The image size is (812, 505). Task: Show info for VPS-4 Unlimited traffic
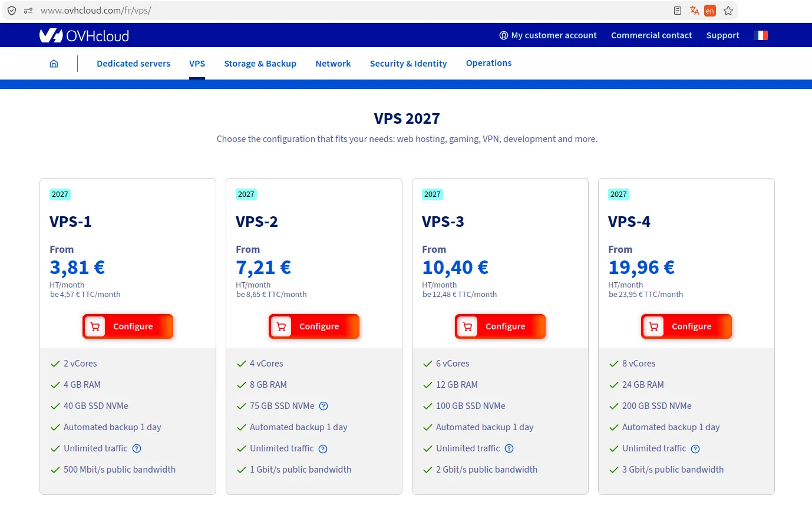tap(695, 448)
